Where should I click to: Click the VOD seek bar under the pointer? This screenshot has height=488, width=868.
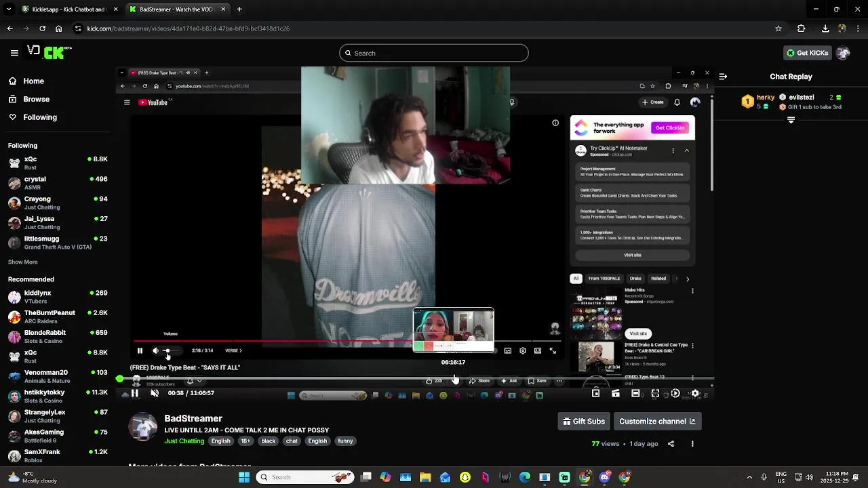point(456,379)
